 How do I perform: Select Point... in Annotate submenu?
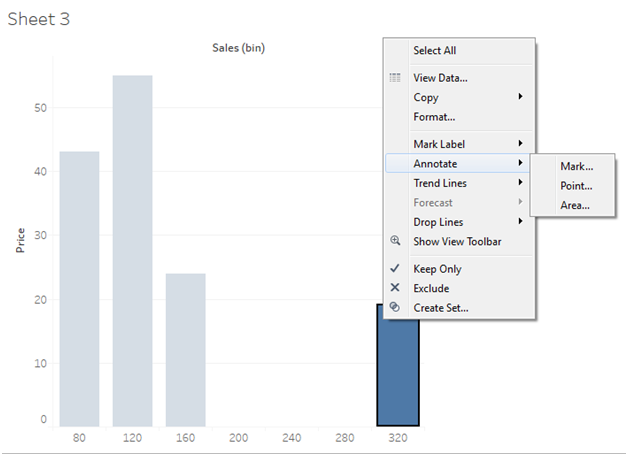tap(573, 186)
